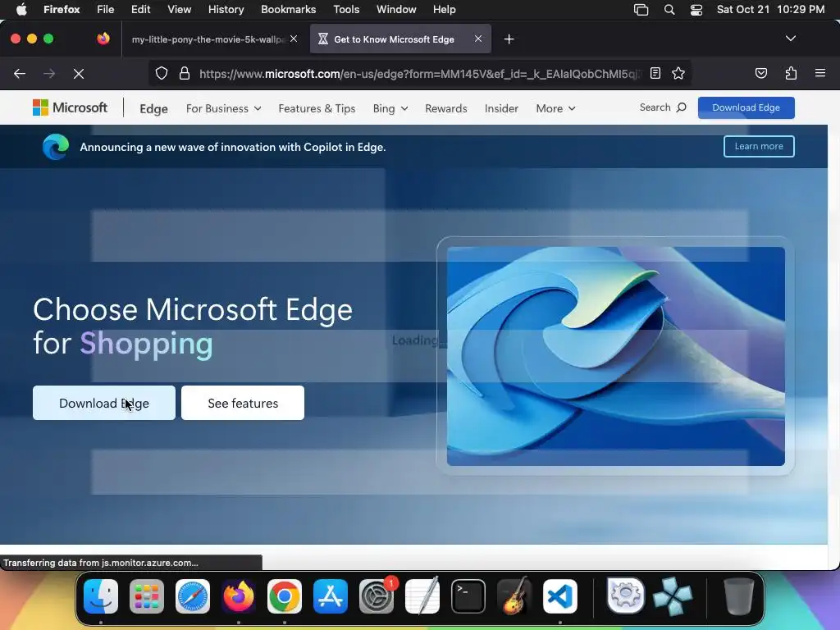Open the Extensions puzzle icon
Viewport: 840px width, 630px height.
(791, 73)
